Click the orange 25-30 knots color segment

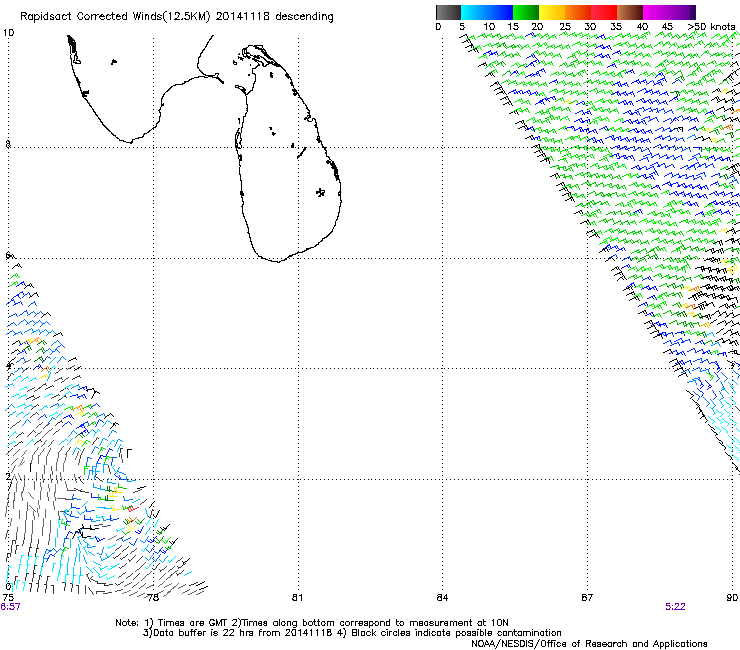(x=578, y=12)
